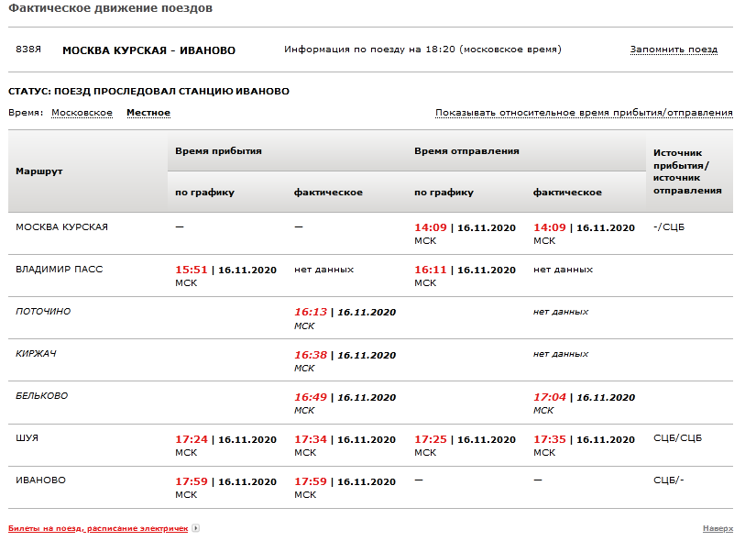Image resolution: width=756 pixels, height=541 pixels.
Task: Toggle 'Показывать относительное время прибытия/отправления'
Action: pyautogui.click(x=584, y=113)
